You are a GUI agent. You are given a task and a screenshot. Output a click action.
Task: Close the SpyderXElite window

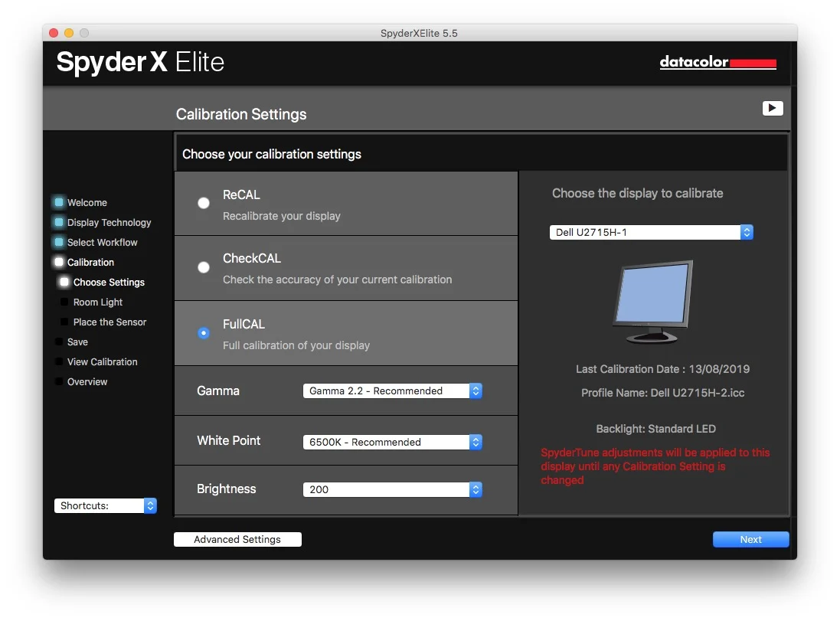click(x=54, y=33)
